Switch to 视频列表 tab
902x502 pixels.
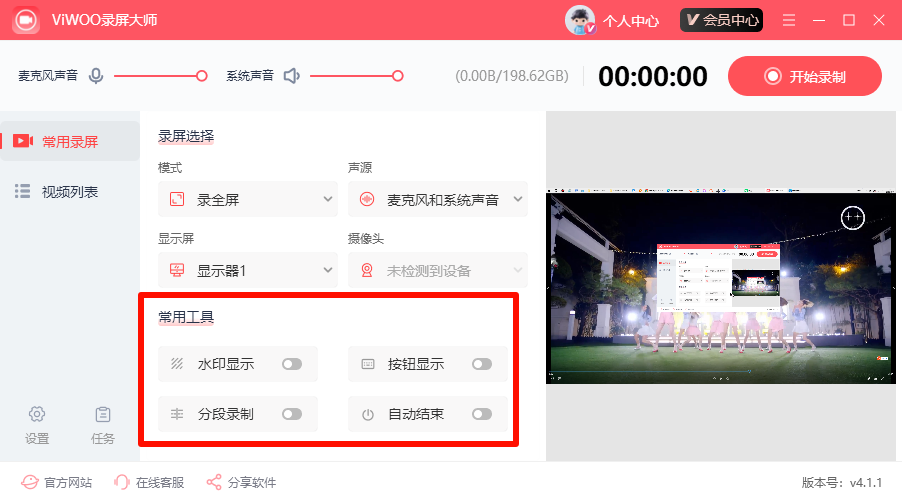pyautogui.click(x=70, y=191)
